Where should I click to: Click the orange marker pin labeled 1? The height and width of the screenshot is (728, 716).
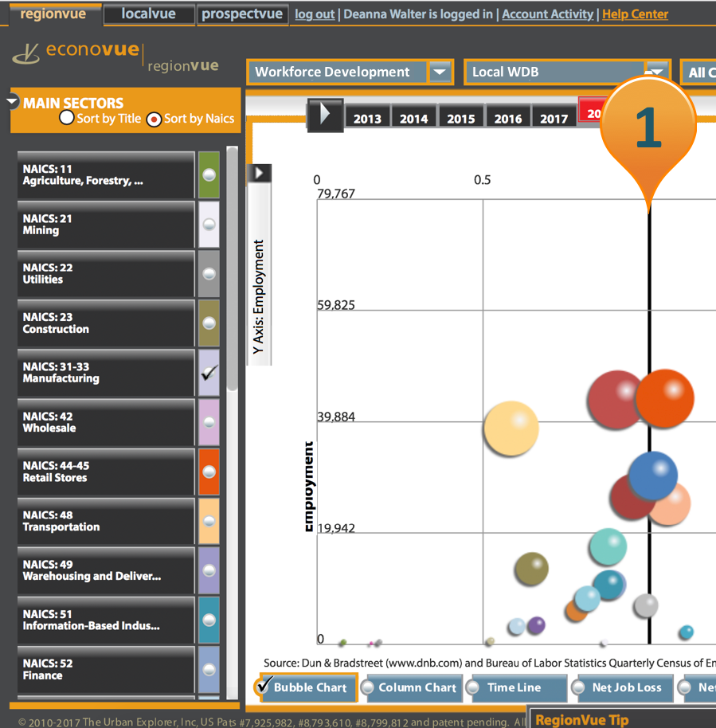click(648, 127)
